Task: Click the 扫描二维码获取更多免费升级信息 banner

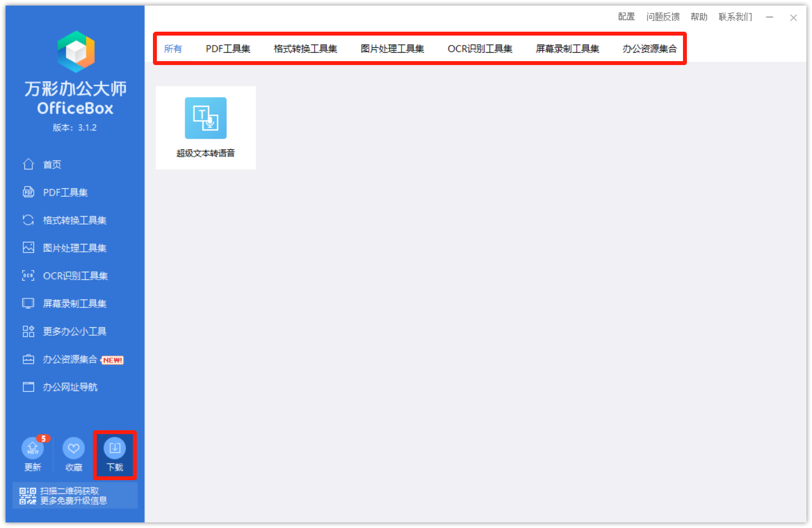Action: (x=75, y=495)
